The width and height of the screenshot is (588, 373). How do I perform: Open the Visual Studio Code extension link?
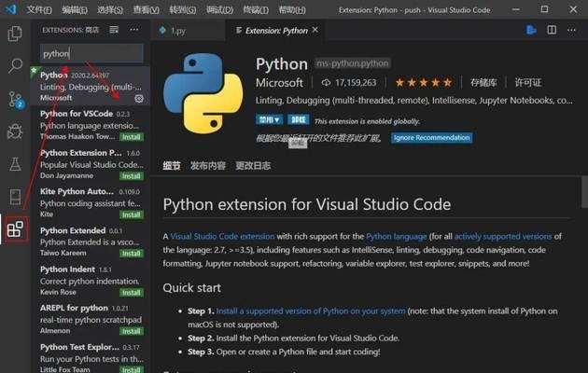222,236
